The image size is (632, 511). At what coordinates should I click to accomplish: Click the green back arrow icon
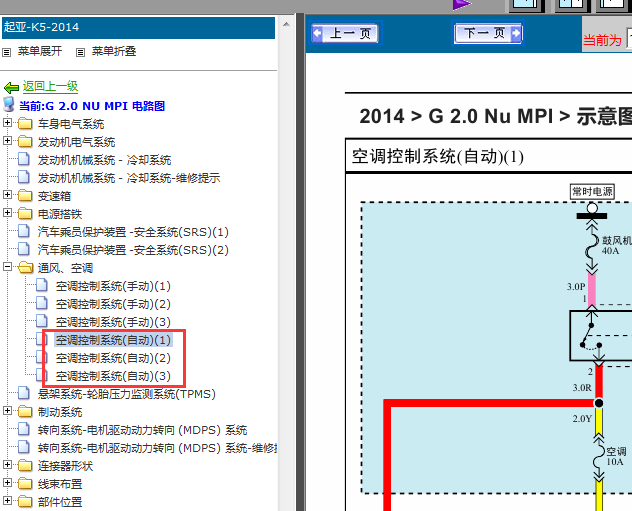(11, 87)
